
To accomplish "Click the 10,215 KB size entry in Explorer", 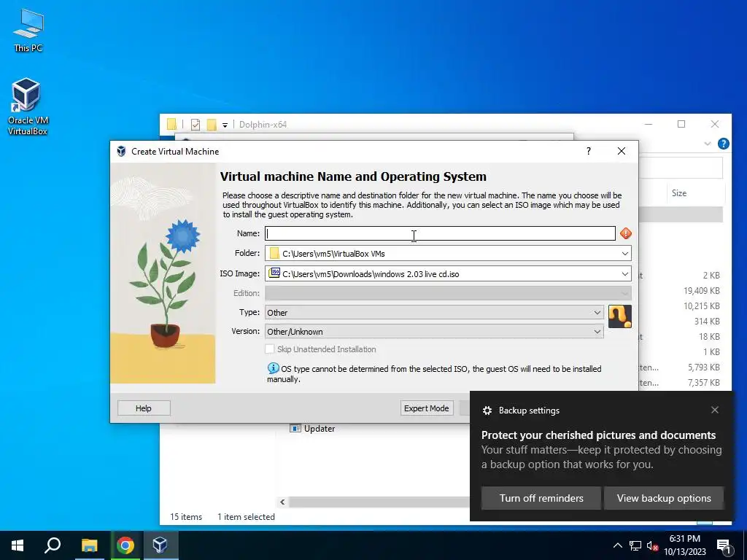I will click(x=701, y=306).
